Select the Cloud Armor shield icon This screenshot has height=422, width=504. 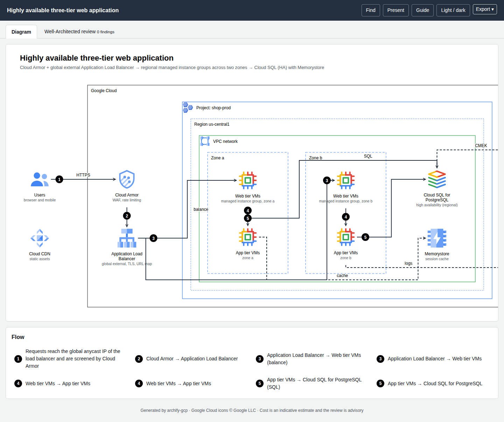tap(127, 180)
